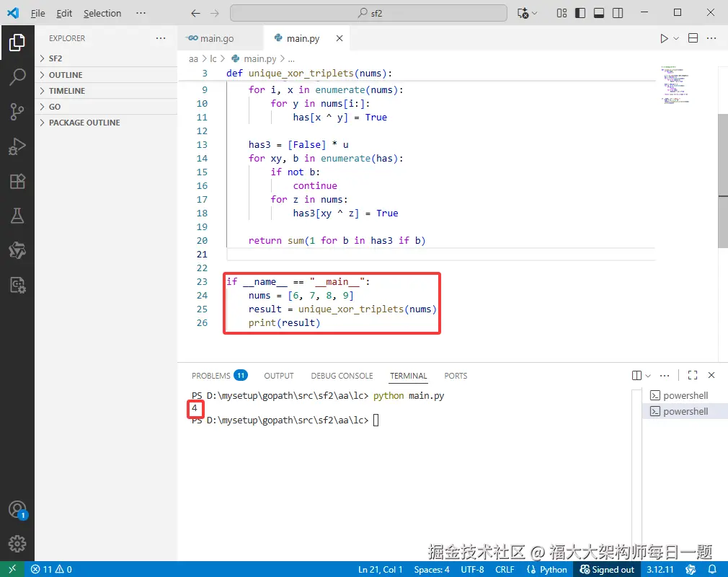
Task: Toggle Primary Side Bar visibility
Action: pyautogui.click(x=580, y=13)
